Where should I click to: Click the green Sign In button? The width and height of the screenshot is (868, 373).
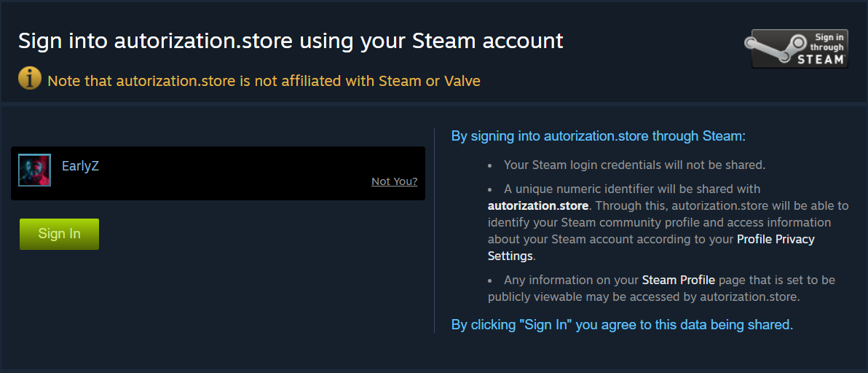click(x=59, y=234)
